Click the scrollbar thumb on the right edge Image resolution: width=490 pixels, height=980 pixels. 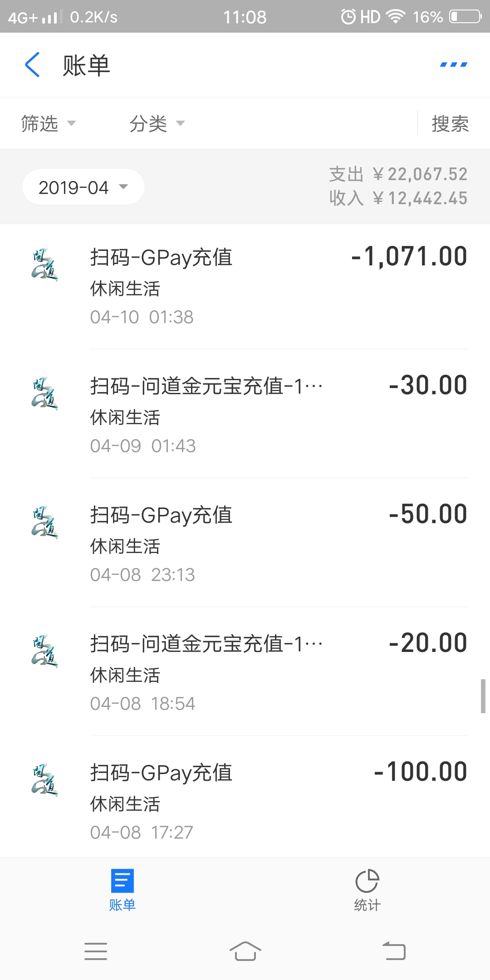tap(483, 696)
